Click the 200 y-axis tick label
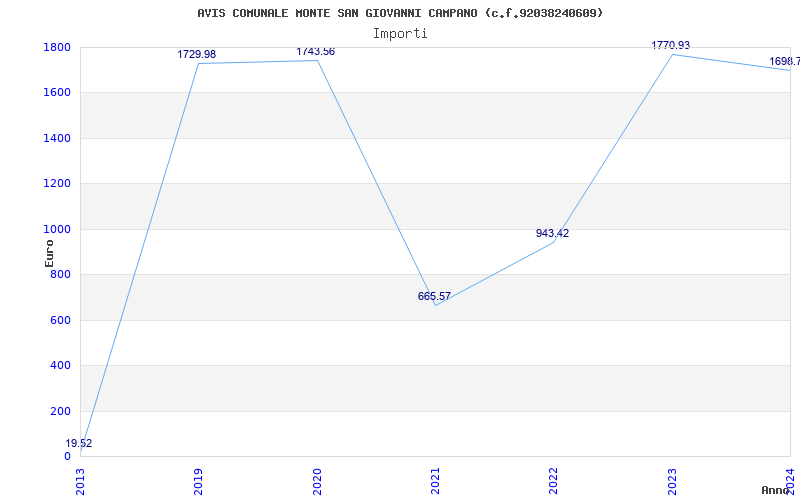800x500 pixels. (60, 411)
